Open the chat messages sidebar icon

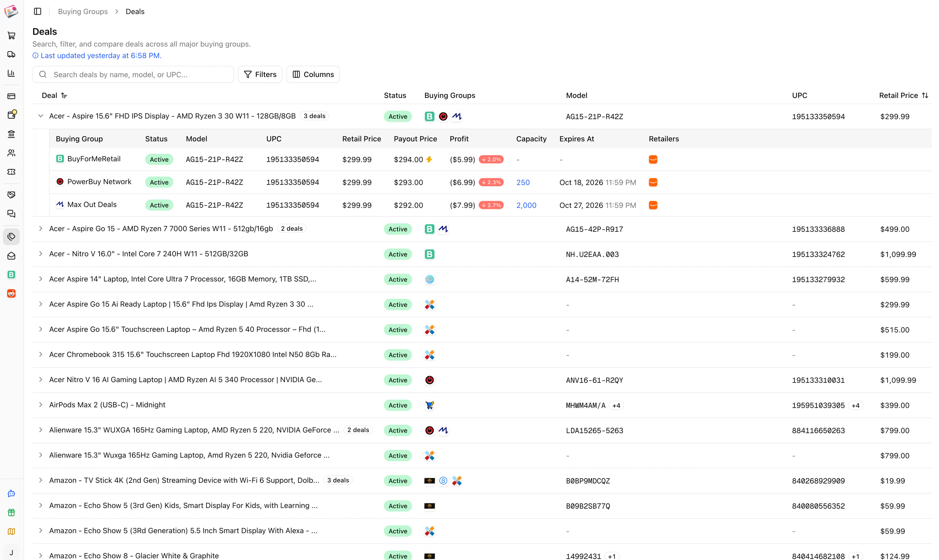11,214
